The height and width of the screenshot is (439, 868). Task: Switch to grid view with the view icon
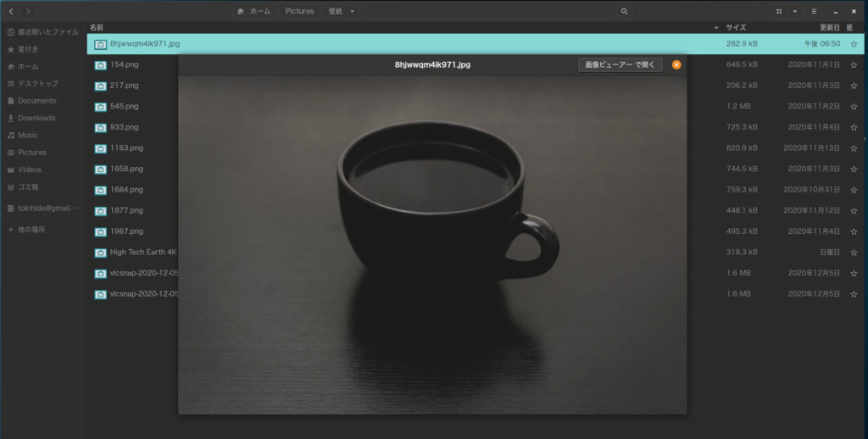(x=779, y=11)
